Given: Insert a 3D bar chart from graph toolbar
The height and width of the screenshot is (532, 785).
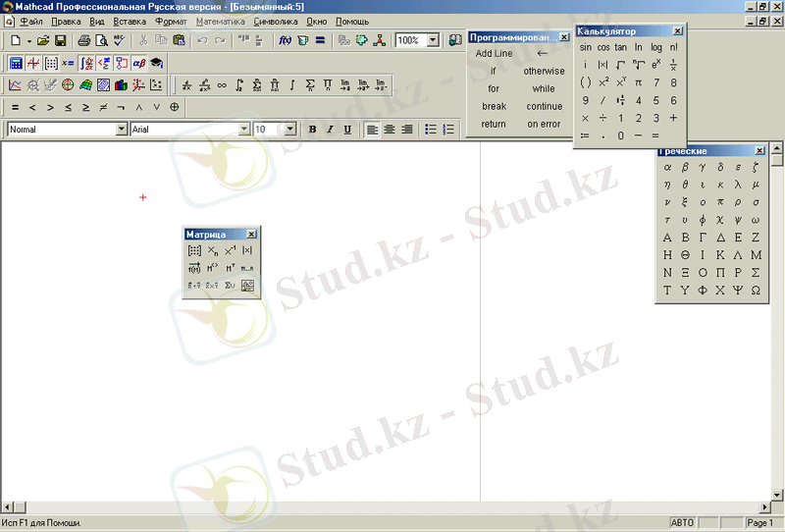Looking at the screenshot, I should point(121,85).
